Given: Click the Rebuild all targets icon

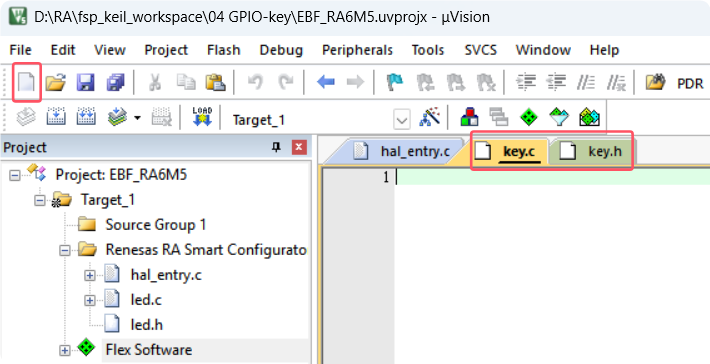Looking at the screenshot, I should [x=86, y=118].
